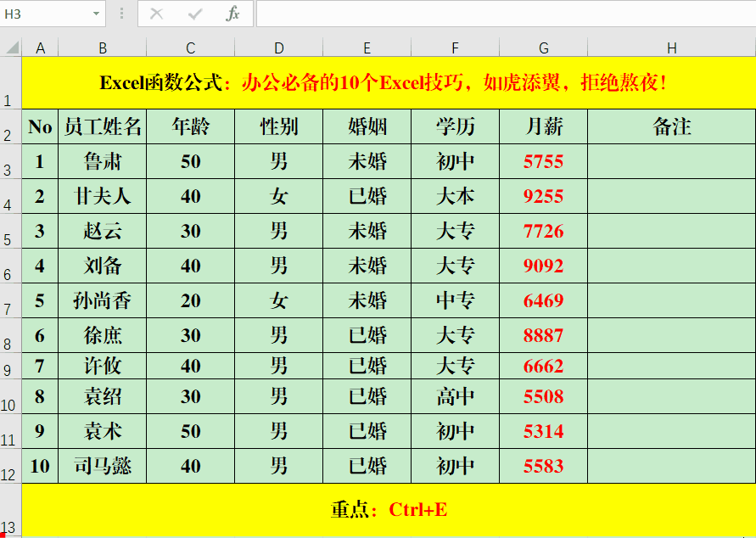Image resolution: width=756 pixels, height=538 pixels.
Task: Select row 2 header
Action: coord(10,127)
